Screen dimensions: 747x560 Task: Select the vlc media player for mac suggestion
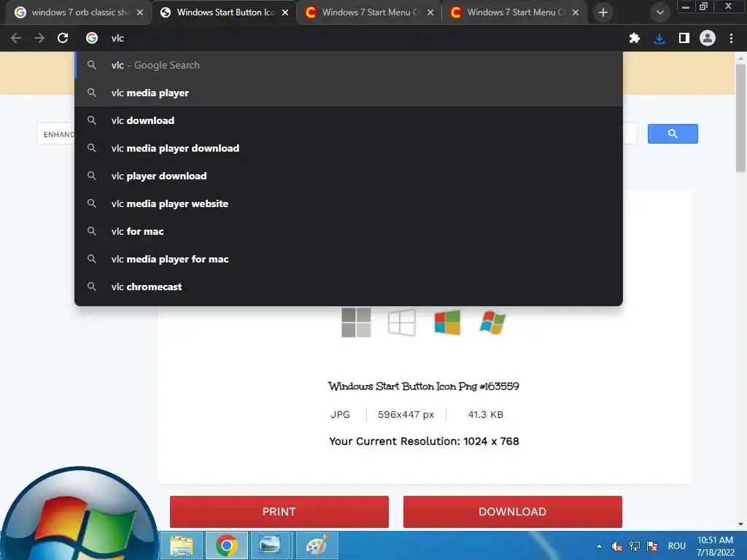[349, 259]
